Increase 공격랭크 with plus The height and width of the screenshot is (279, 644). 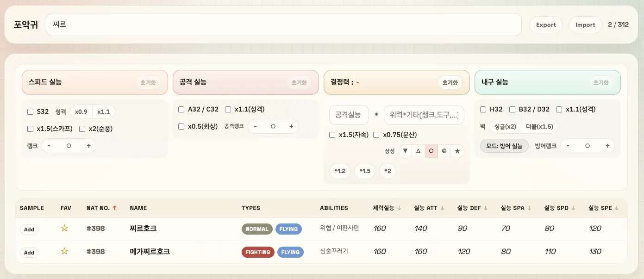point(291,126)
